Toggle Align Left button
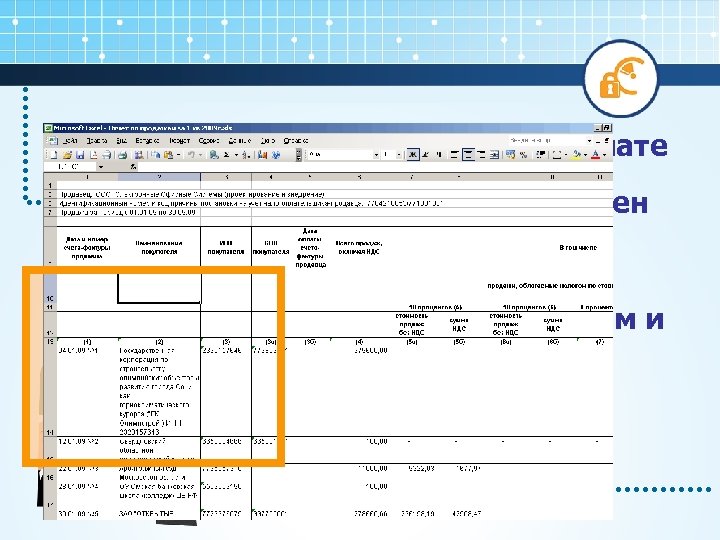Screen dimensions: 720x540 [x=455, y=154]
